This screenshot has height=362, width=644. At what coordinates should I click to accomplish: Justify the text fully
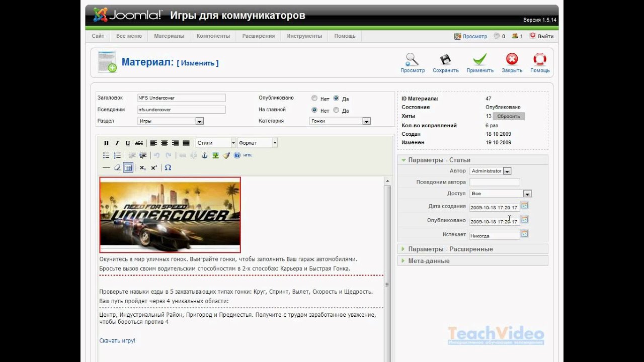click(186, 143)
